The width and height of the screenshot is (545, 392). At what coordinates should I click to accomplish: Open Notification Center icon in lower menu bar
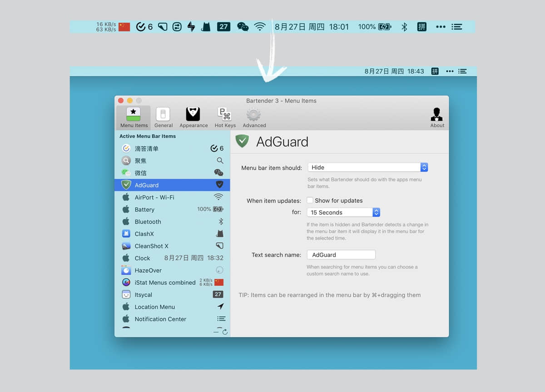pyautogui.click(x=462, y=71)
